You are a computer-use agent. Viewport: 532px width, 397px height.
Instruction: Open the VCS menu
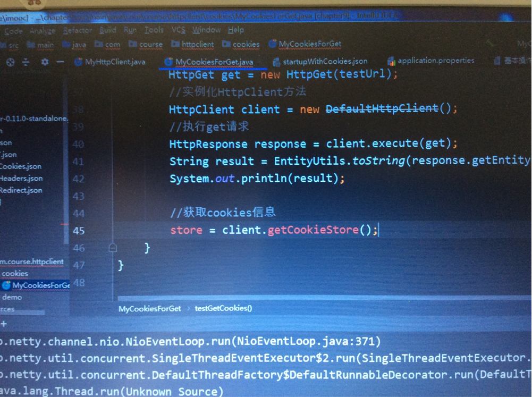(178, 30)
